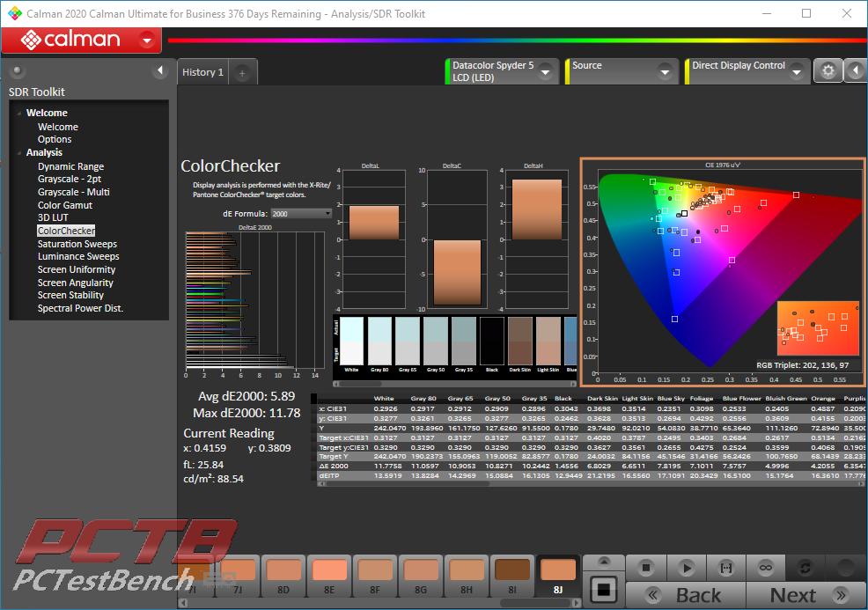The height and width of the screenshot is (610, 868).
Task: Select the 8E color patch
Action: pyautogui.click(x=329, y=577)
